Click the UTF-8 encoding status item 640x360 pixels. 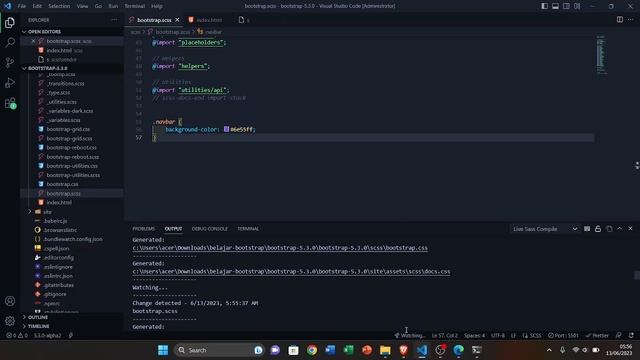tap(498, 335)
